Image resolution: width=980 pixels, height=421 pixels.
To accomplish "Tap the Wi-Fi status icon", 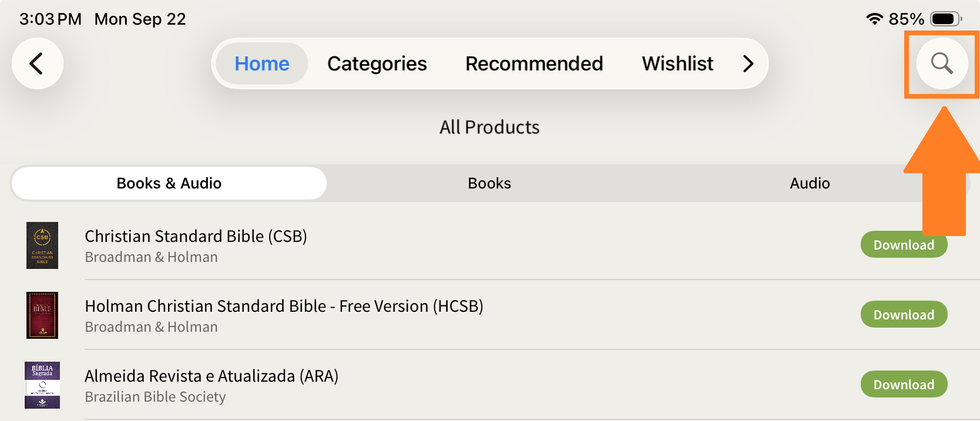I will coord(874,19).
